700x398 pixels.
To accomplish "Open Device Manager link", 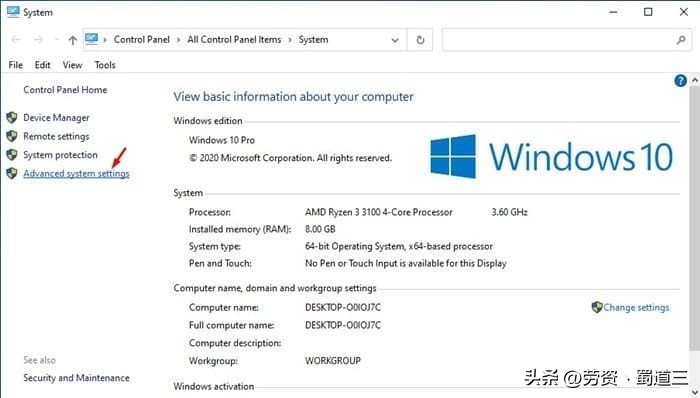I will tap(56, 118).
